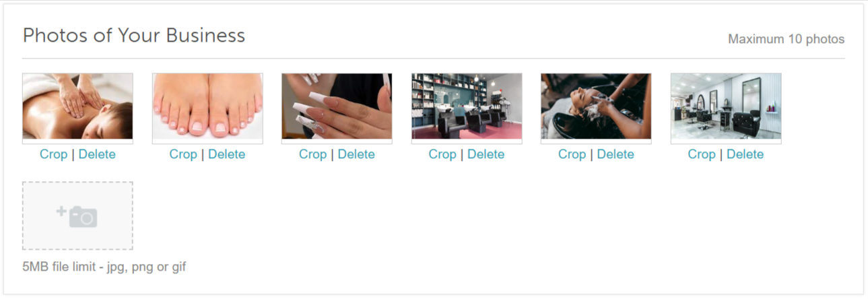Delete the back massage photo
The width and height of the screenshot is (868, 299).
97,154
